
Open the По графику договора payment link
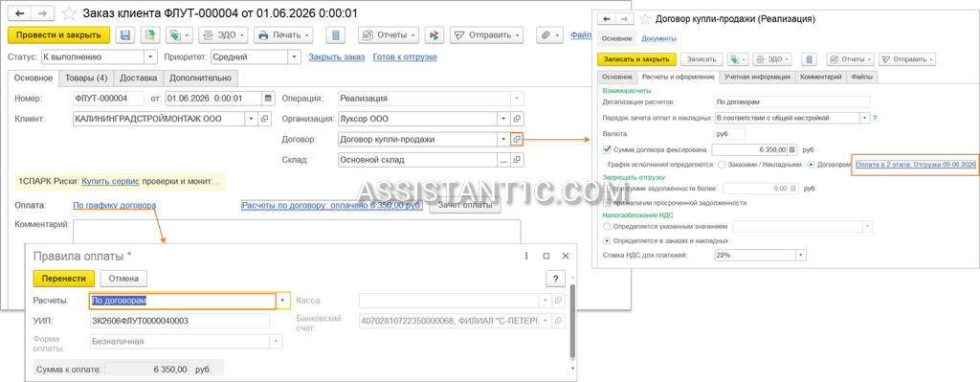[x=115, y=205]
